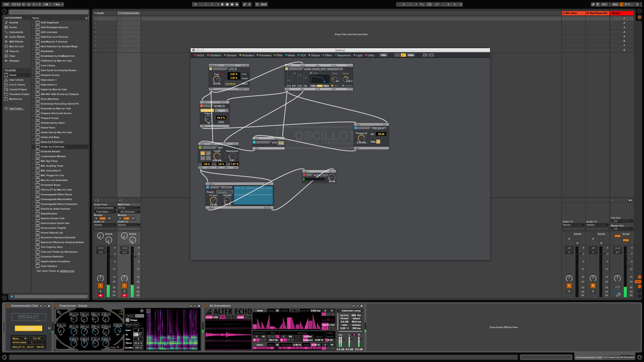Select Instruments in the browser categories
Viewport: 644px width, 362px height.
(16, 32)
